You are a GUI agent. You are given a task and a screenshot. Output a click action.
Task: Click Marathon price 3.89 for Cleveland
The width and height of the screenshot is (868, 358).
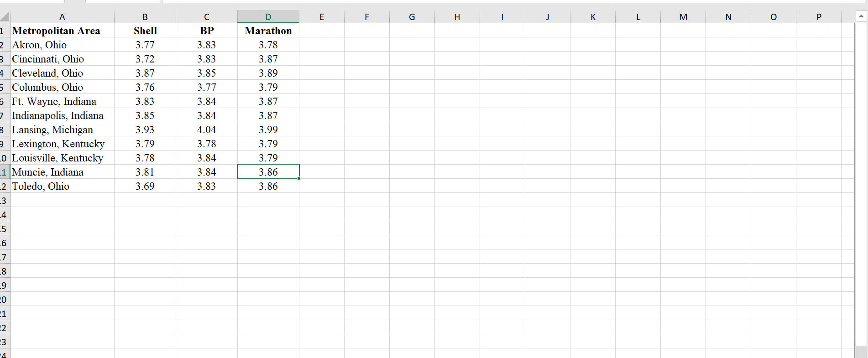pyautogui.click(x=268, y=73)
